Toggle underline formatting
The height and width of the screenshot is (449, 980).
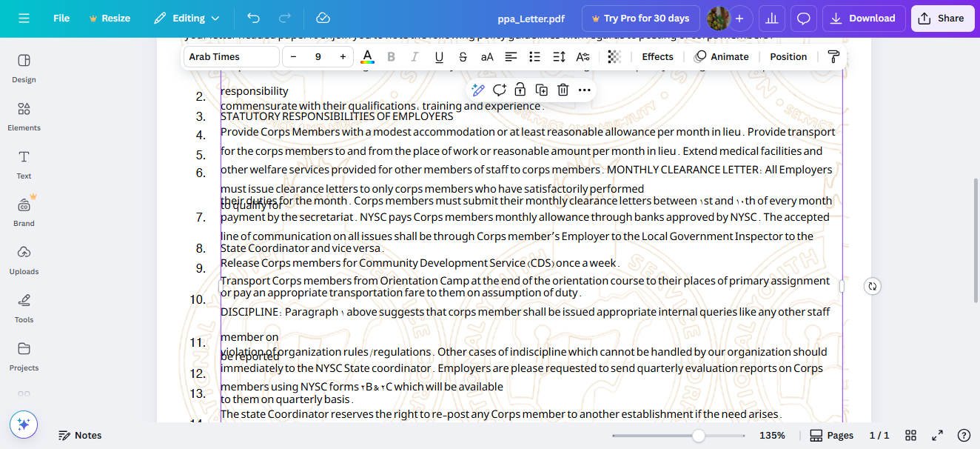coord(439,57)
